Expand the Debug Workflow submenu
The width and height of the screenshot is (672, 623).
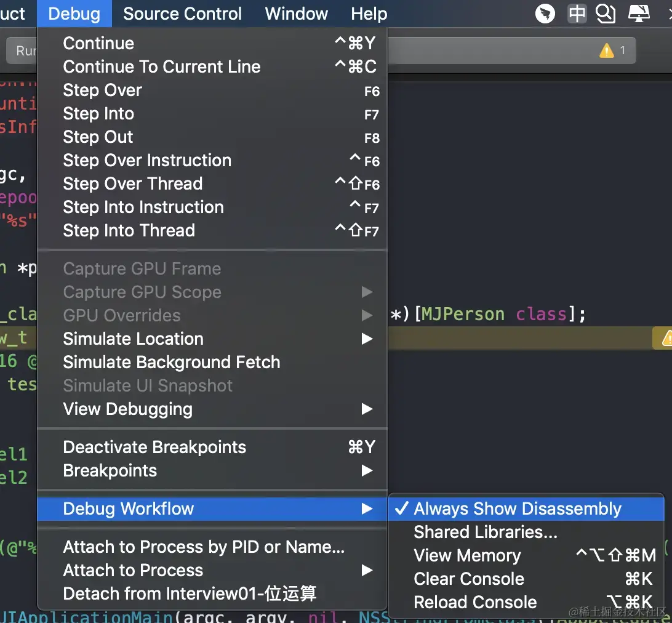pos(212,509)
